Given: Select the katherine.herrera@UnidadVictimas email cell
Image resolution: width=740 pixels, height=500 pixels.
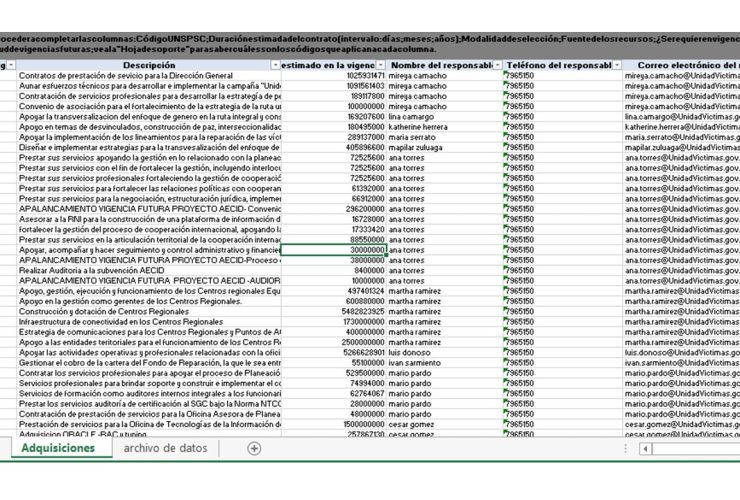Looking at the screenshot, I should pyautogui.click(x=681, y=127).
